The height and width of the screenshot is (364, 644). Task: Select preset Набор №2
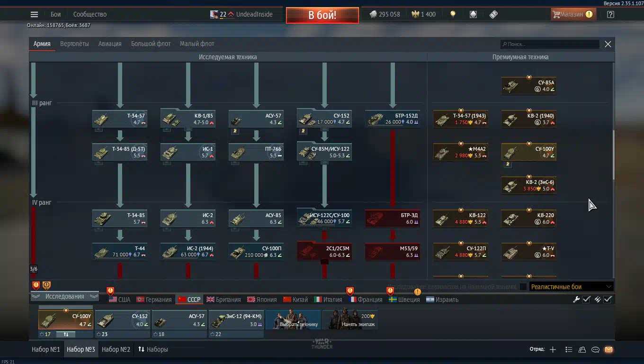(x=116, y=349)
